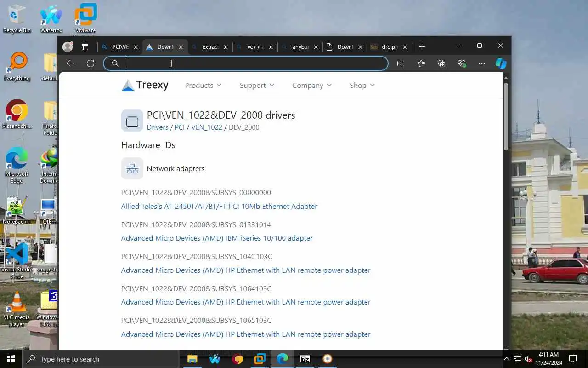
Task: Expand the Support dropdown menu
Action: 257,85
